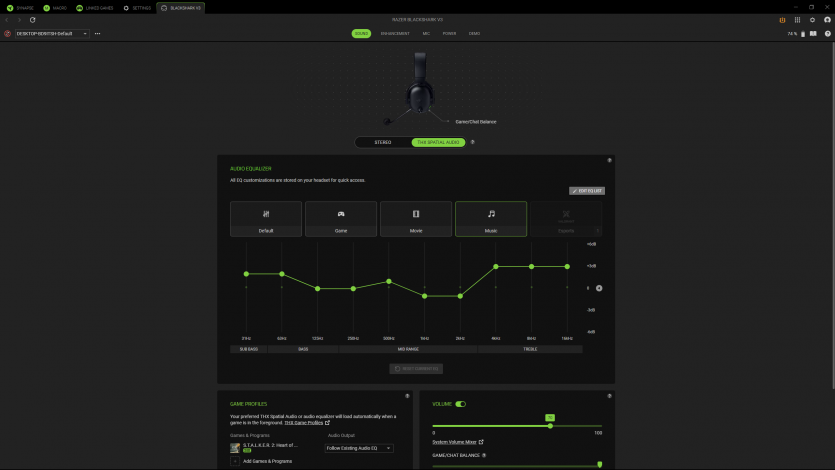This screenshot has width=835, height=470.
Task: Click the plus icon for Add Games & Programs
Action: (235, 461)
